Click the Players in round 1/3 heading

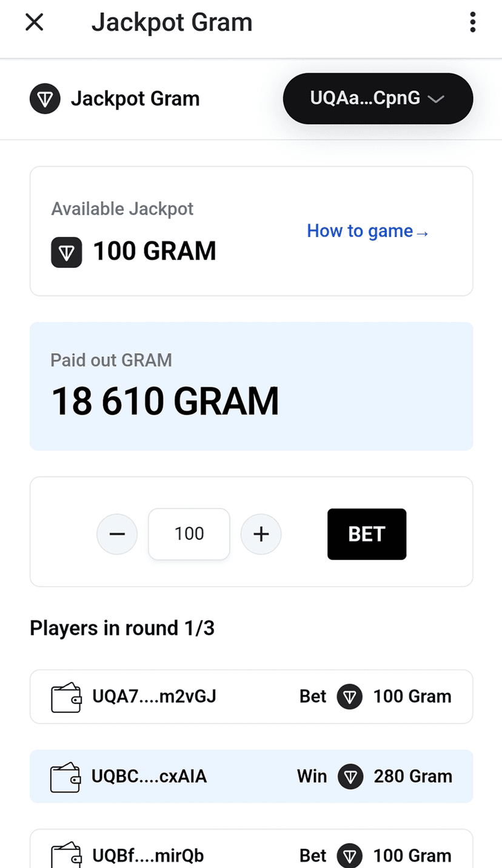click(122, 629)
